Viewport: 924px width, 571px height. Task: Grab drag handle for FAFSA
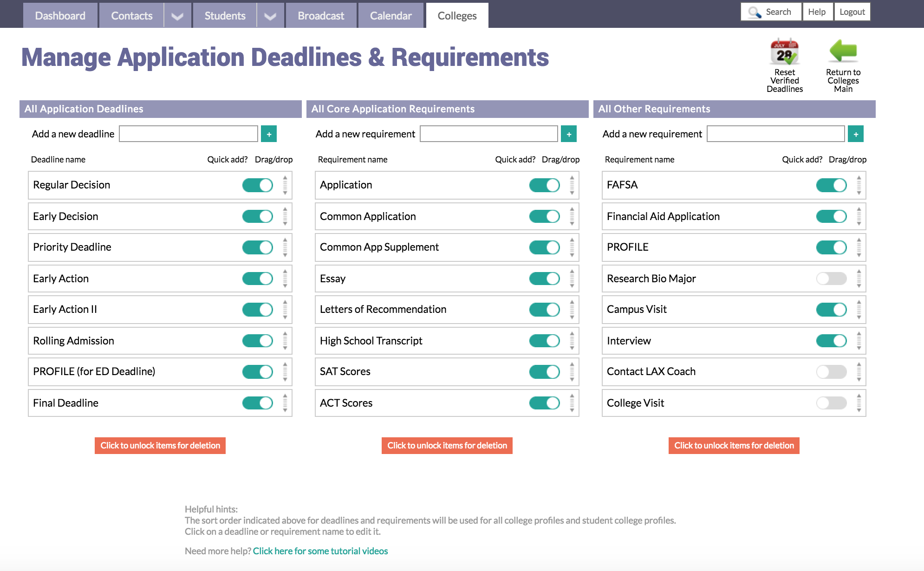tap(859, 185)
